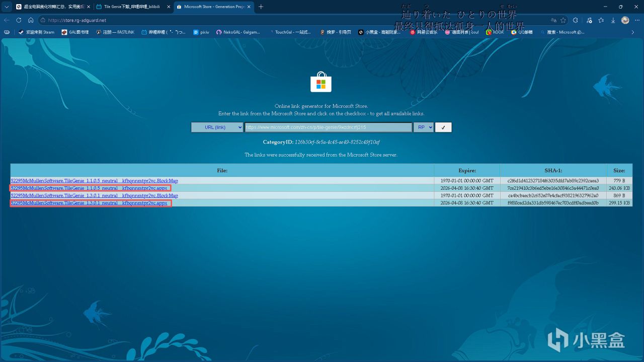Viewport: 644px width, 362px height.
Task: Click the File: column header
Action: (222, 170)
